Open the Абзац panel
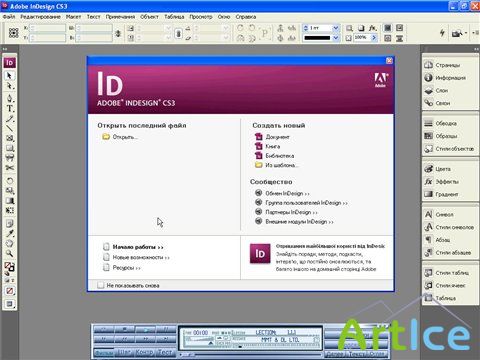This screenshot has height=360, width=480. 443,240
